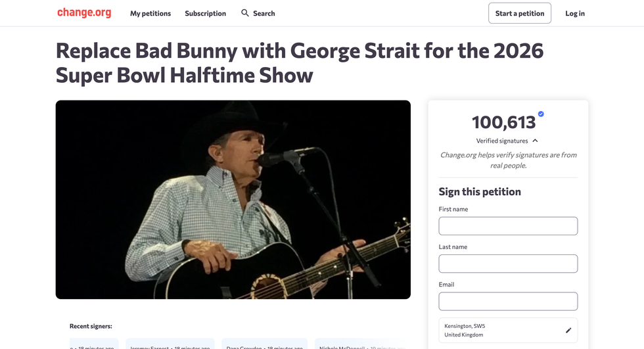Select the Email input box
644x349 pixels.
point(508,301)
